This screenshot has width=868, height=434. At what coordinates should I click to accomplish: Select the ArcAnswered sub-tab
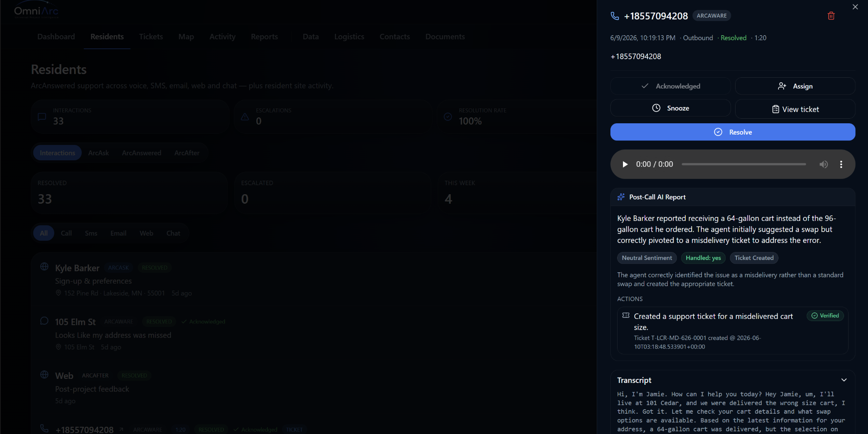coord(142,153)
